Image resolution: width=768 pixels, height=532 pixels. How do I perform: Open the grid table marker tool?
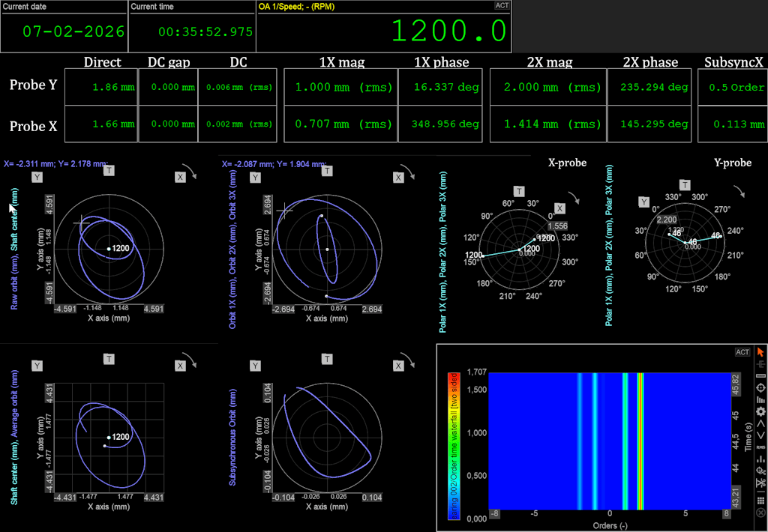click(x=760, y=501)
